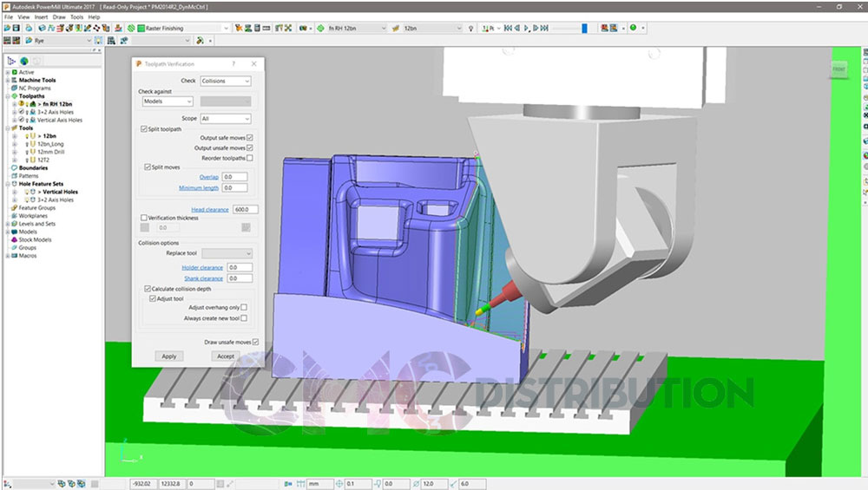
Task: Open the help question mark in dialog
Action: pos(233,64)
